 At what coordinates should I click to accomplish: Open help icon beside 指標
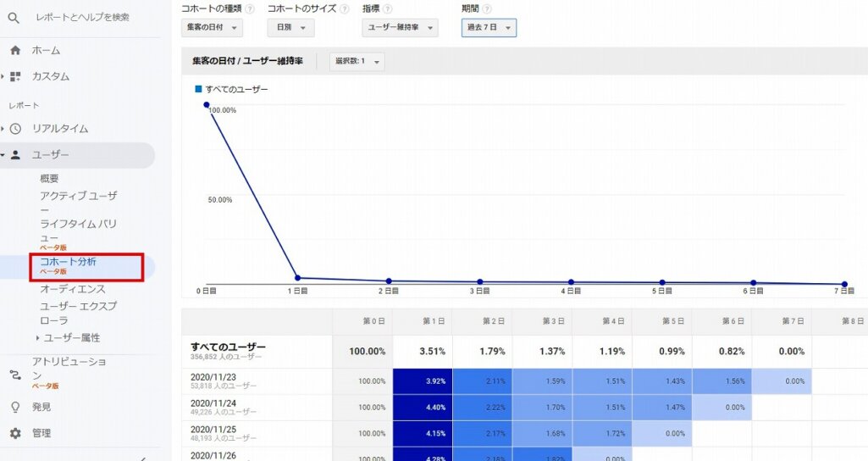[388, 8]
